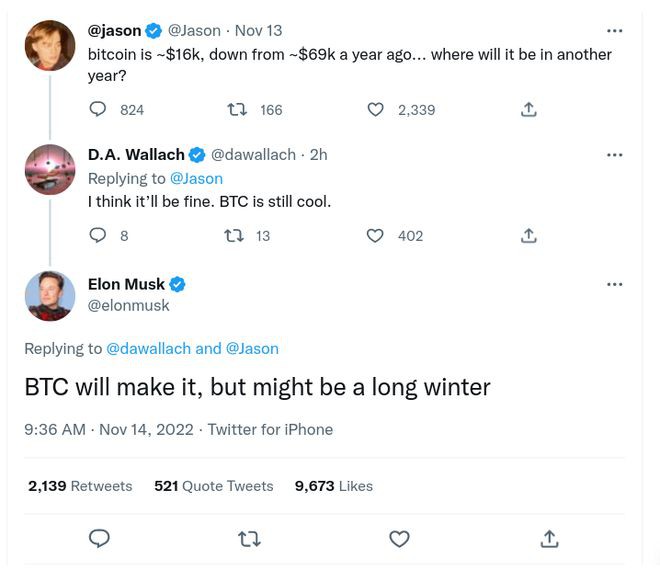Image resolution: width=660 pixels, height=570 pixels.
Task: Open Elon Musk's profile picture
Action: point(50,295)
